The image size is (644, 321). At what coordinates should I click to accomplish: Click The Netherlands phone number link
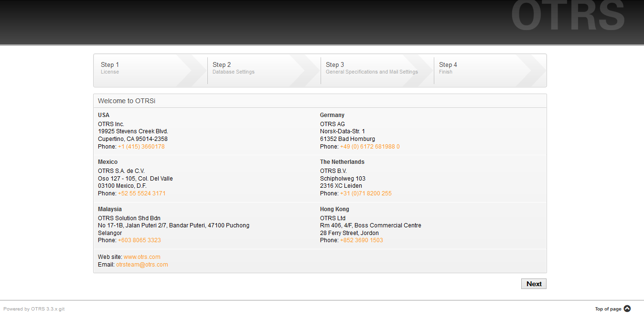coord(365,193)
